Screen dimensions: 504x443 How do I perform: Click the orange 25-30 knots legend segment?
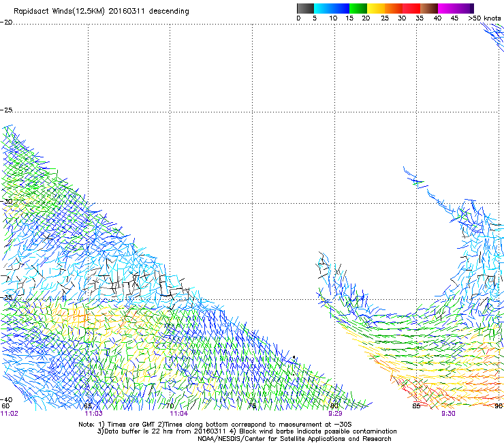[x=394, y=8]
